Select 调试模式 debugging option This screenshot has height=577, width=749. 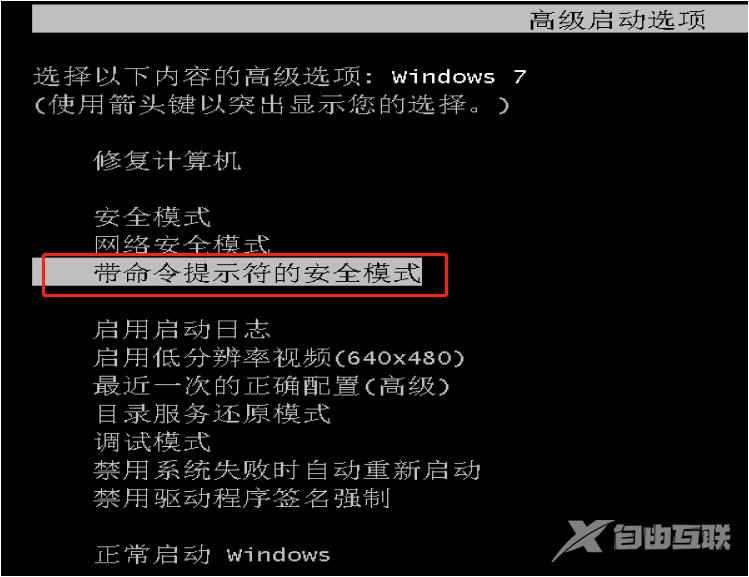(x=152, y=442)
